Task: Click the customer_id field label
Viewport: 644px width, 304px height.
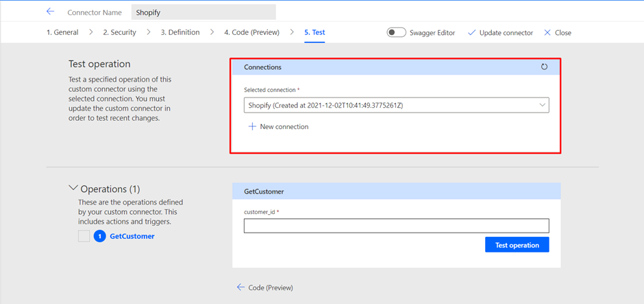Action: coord(261,212)
